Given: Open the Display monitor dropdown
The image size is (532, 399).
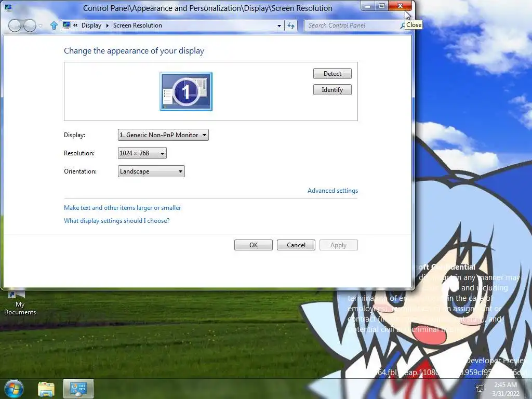Looking at the screenshot, I should (163, 135).
